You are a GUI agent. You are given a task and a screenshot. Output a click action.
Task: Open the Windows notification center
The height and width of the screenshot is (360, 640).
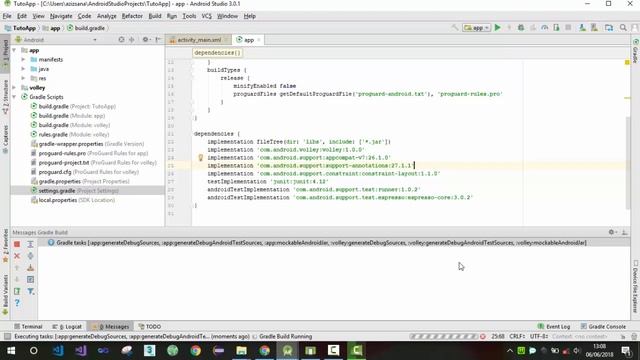click(626, 350)
